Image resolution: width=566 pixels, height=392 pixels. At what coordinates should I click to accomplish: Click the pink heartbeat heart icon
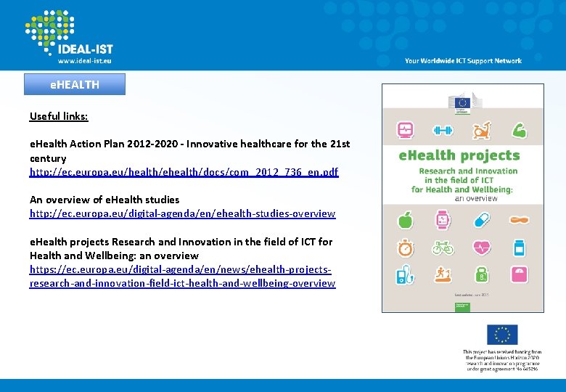coord(482,248)
